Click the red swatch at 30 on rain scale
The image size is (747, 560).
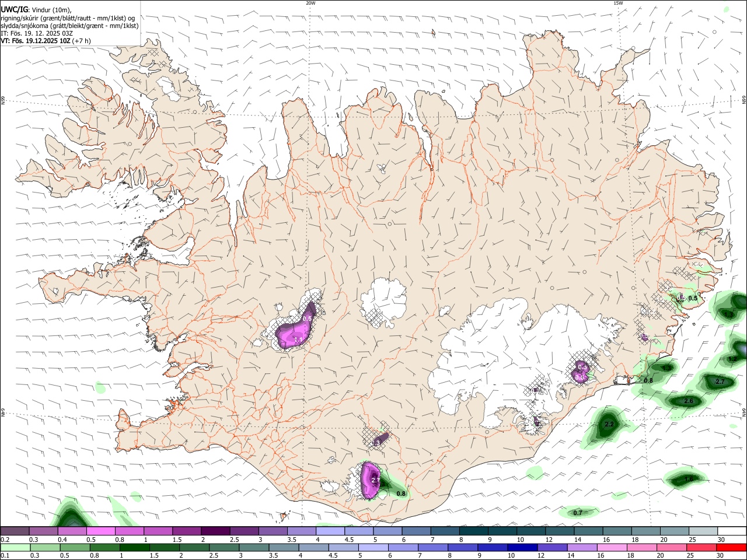click(x=731, y=548)
